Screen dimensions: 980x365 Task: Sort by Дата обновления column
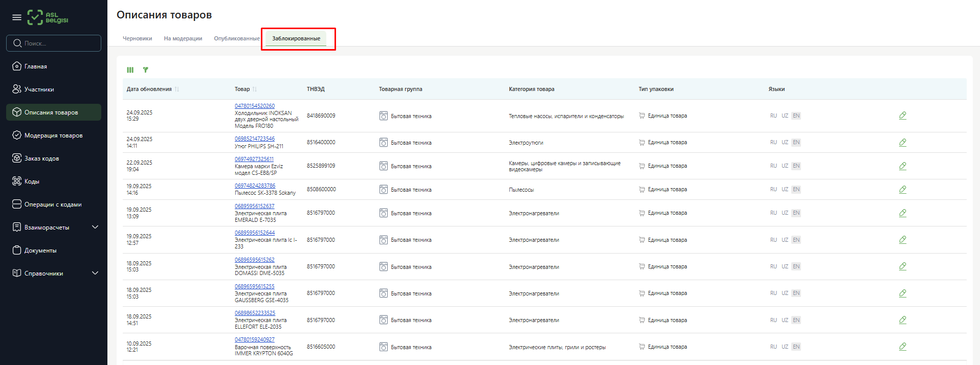[x=176, y=89]
